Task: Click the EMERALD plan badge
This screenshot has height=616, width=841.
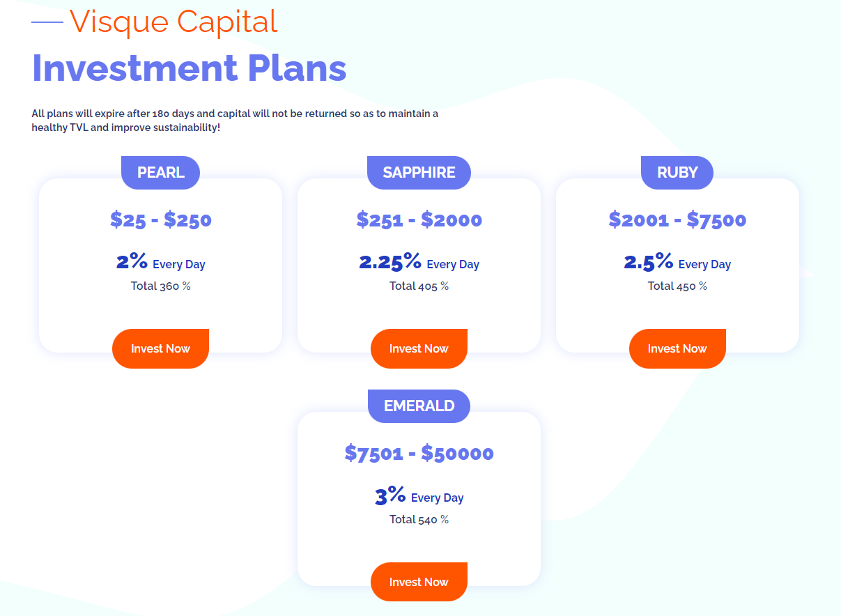Action: [x=419, y=406]
